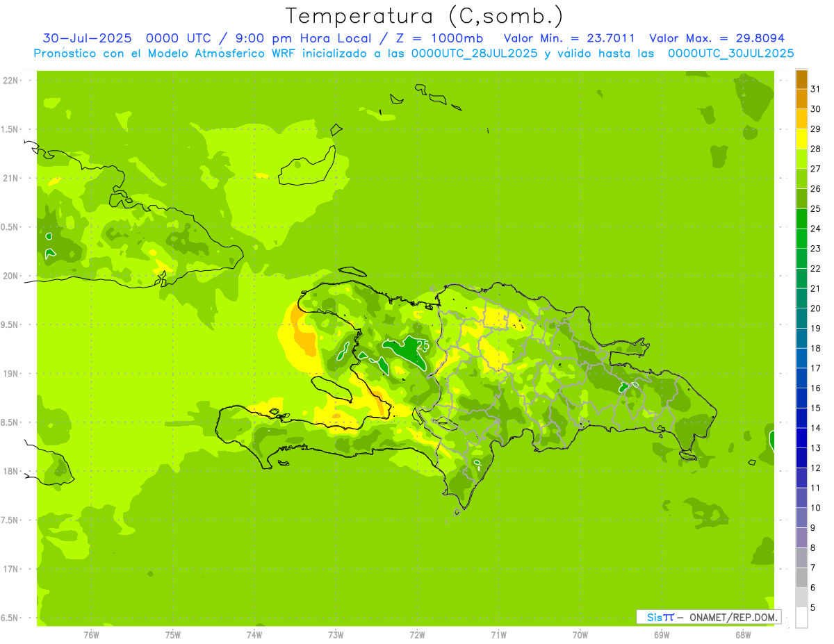Click the '18N' latitude label
This screenshot has height=644, width=834.
point(10,471)
